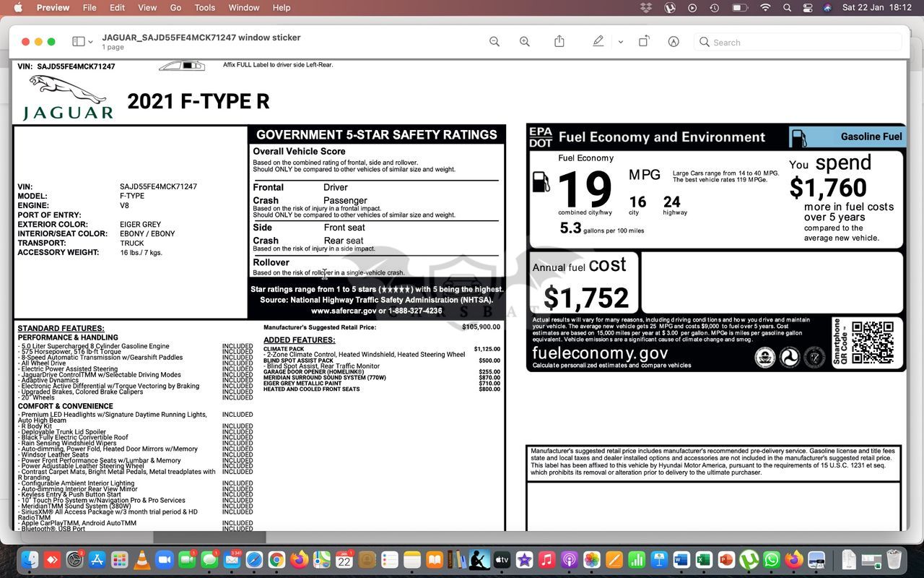Click the www.safercar.gov text line
This screenshot has height=578, width=924.
[x=377, y=311]
